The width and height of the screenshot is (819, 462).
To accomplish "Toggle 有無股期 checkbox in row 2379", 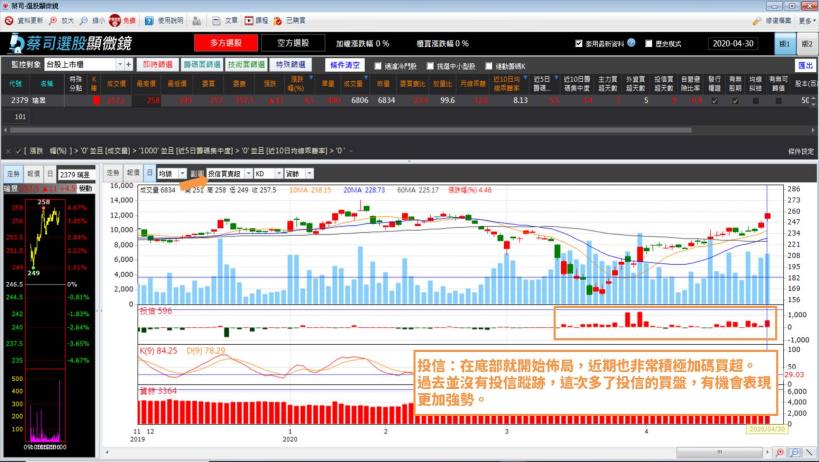I will click(735, 101).
